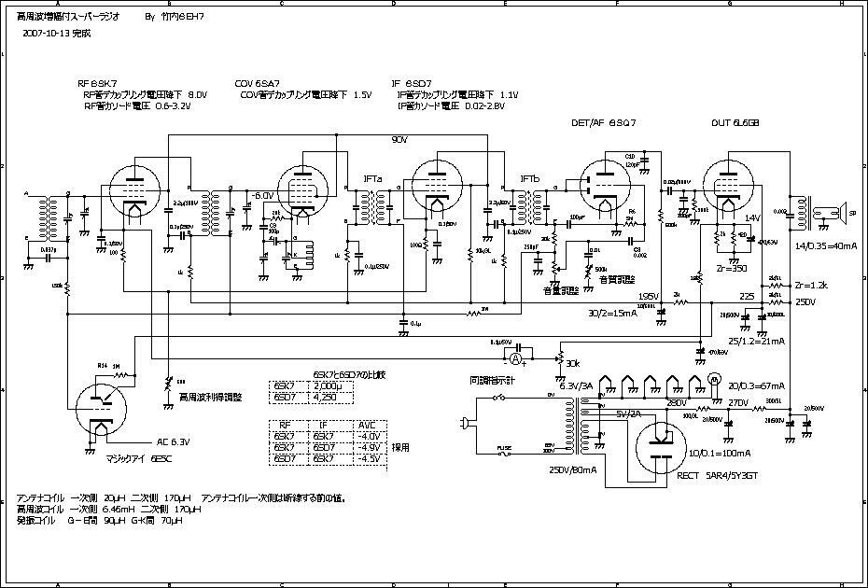The width and height of the screenshot is (868, 588).
Task: Click the 6SA7 converter tube symbol
Action: (302, 190)
